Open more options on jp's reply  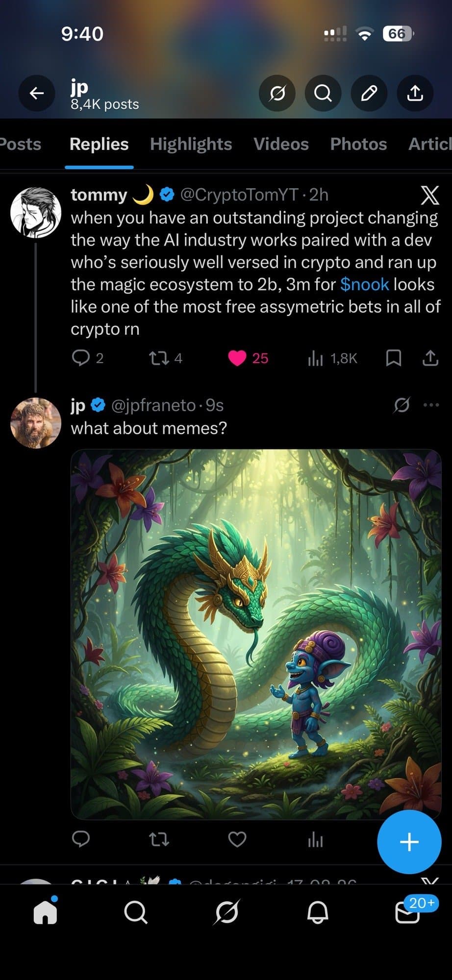pyautogui.click(x=431, y=405)
